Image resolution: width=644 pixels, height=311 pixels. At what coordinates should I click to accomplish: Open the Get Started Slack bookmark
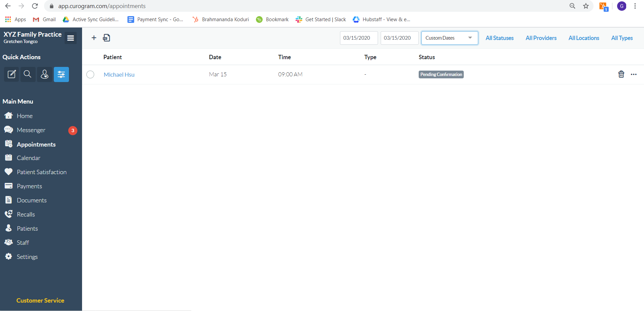[321, 20]
